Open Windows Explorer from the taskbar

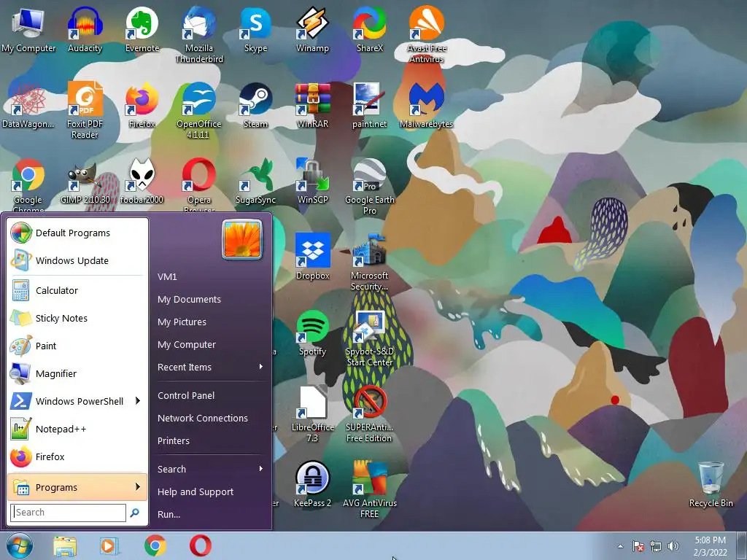64,545
